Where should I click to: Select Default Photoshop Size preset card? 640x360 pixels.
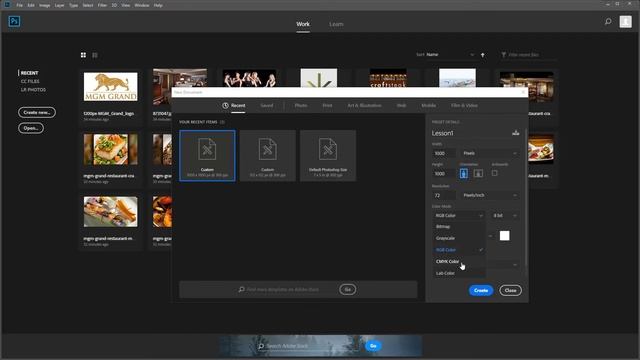pyautogui.click(x=328, y=156)
